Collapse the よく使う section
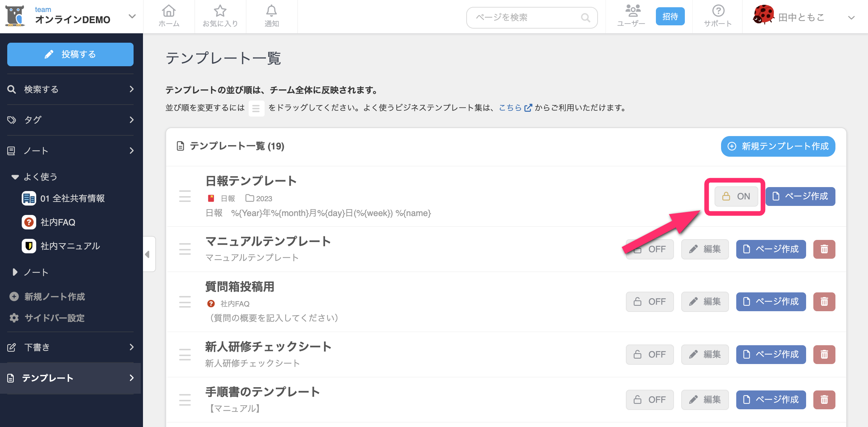 pyautogui.click(x=15, y=177)
